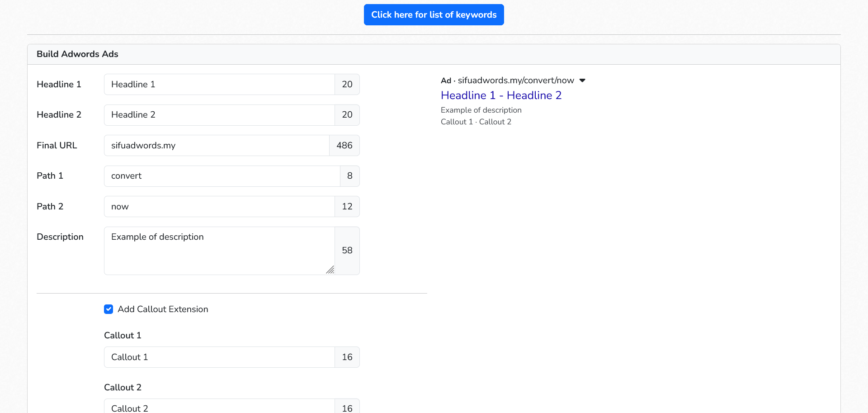
Task: Click the ad preview display URL text
Action: point(515,81)
